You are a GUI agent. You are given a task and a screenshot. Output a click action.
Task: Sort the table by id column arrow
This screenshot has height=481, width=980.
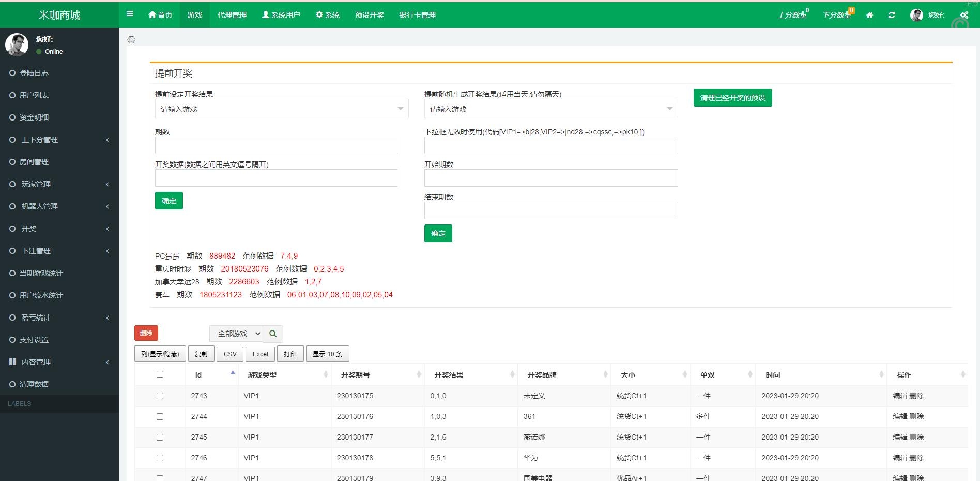tap(233, 373)
